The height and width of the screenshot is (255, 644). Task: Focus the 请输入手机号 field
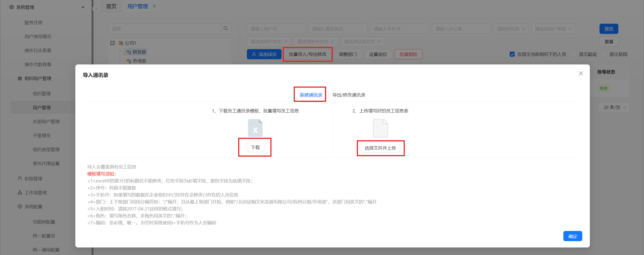pyautogui.click(x=399, y=29)
